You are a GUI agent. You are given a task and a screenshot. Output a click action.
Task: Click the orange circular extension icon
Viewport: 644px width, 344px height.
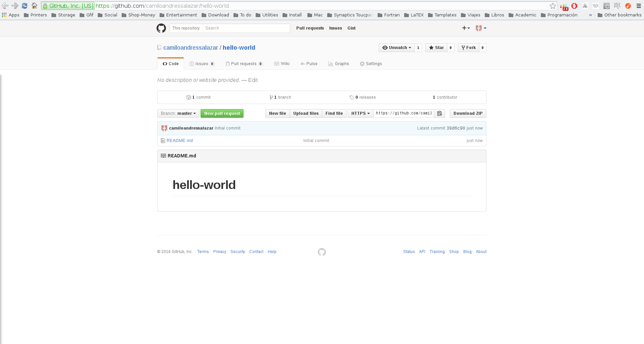pos(628,6)
